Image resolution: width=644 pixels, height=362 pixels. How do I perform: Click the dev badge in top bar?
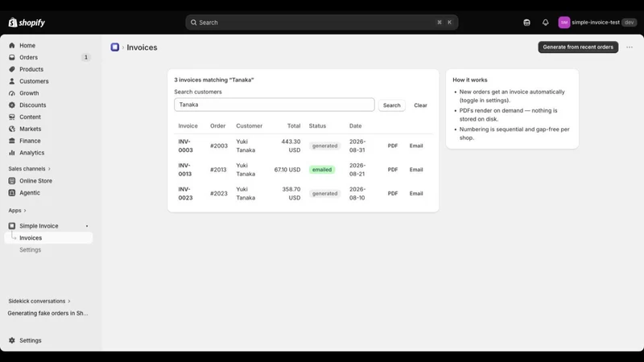[629, 23]
